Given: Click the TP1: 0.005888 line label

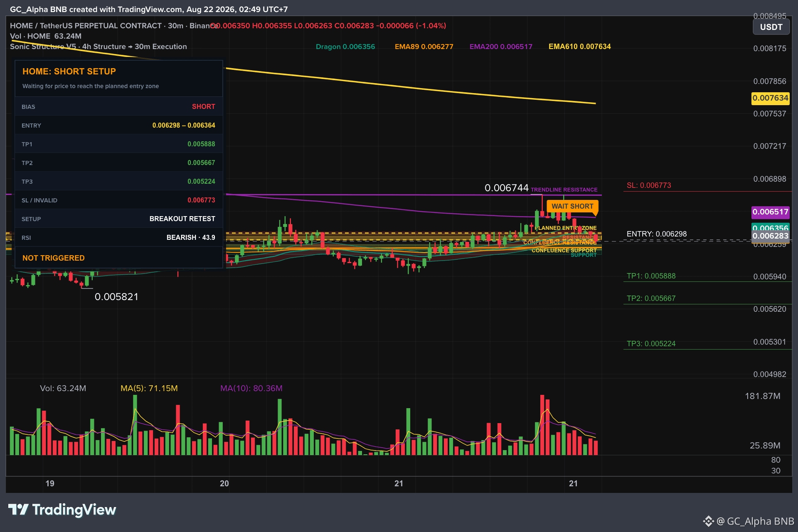Looking at the screenshot, I should [651, 276].
